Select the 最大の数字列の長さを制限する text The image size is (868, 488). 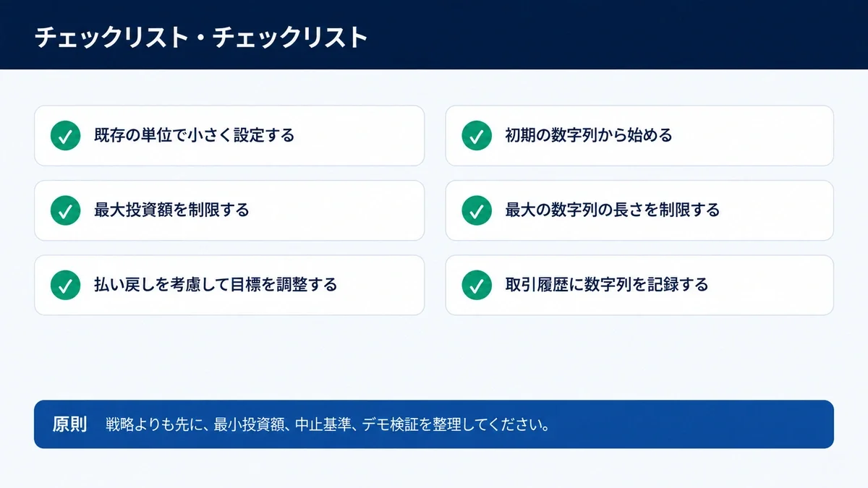tap(613, 210)
